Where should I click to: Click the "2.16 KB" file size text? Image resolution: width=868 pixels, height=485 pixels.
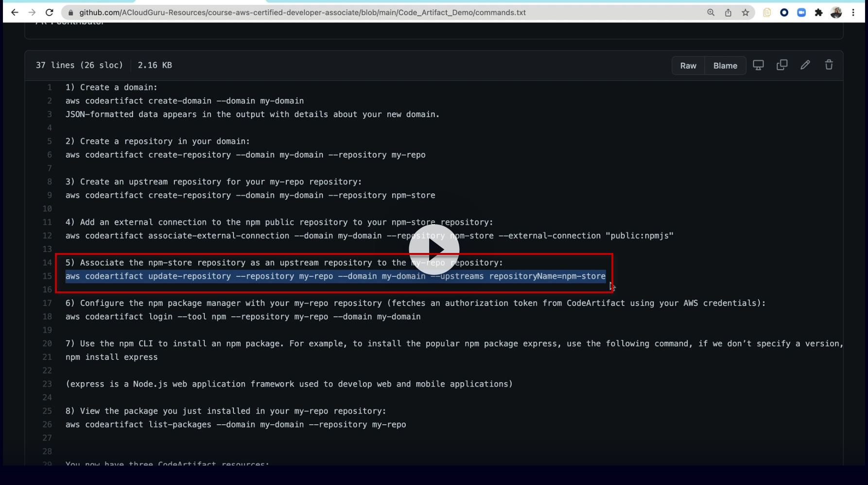point(155,65)
